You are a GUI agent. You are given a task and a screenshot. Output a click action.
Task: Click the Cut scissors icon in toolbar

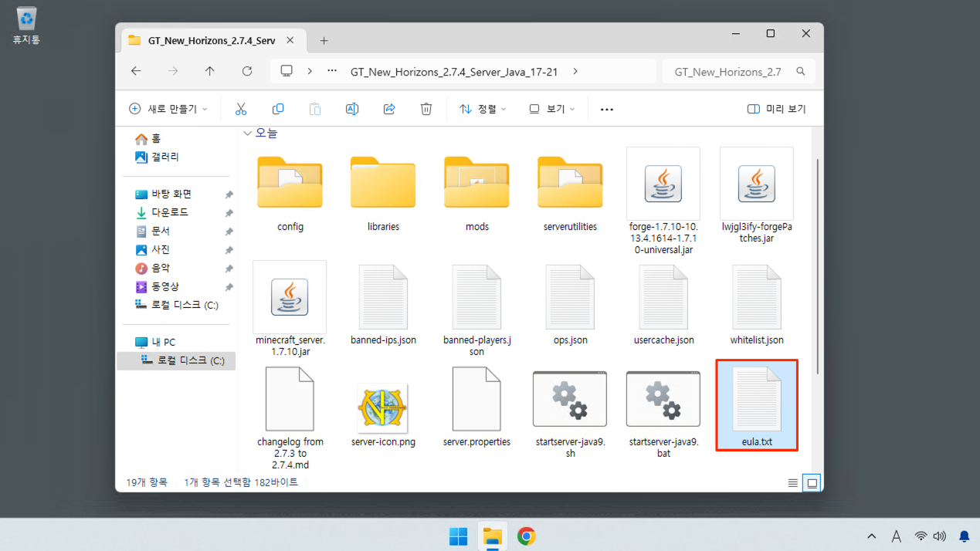[241, 109]
